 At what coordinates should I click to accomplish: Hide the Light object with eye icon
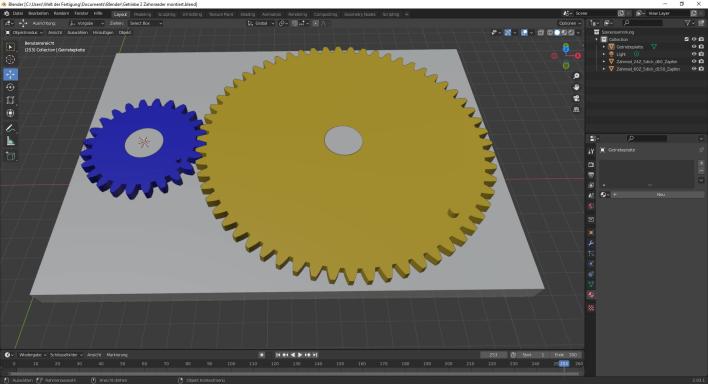[694, 54]
